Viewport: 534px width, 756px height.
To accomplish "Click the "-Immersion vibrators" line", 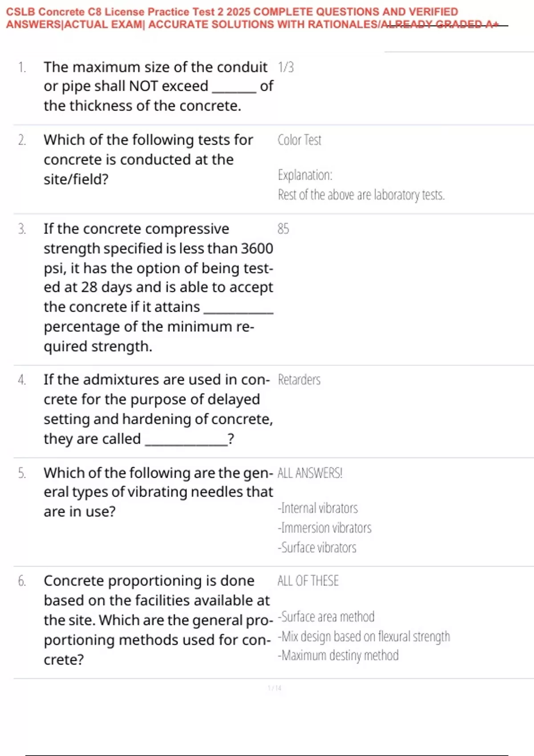I will pyautogui.click(x=324, y=528).
